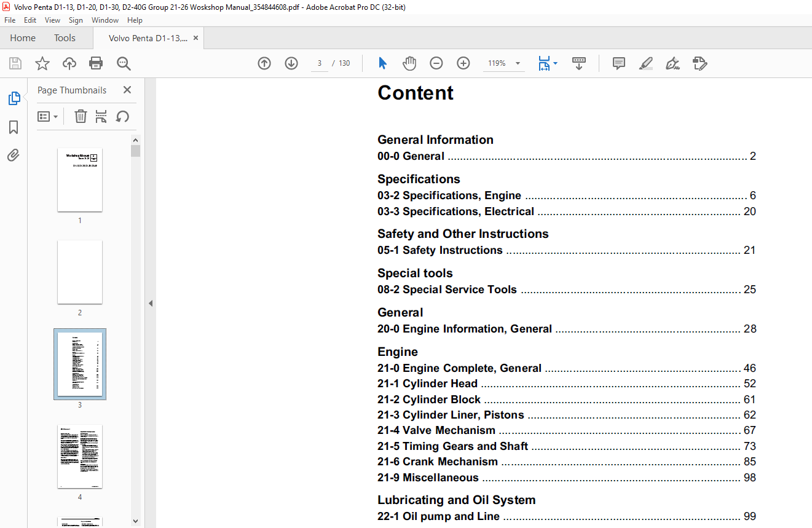Open the File menu

point(10,20)
